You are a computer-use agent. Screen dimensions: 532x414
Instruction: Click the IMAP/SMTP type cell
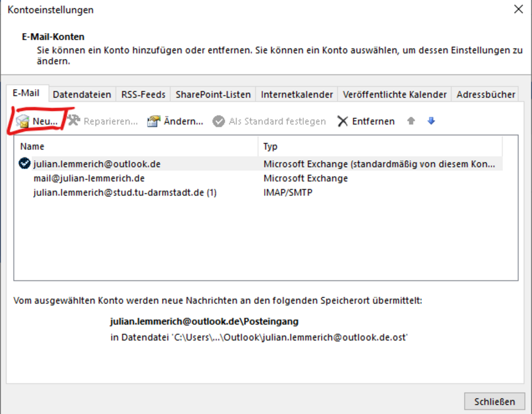[x=288, y=192]
